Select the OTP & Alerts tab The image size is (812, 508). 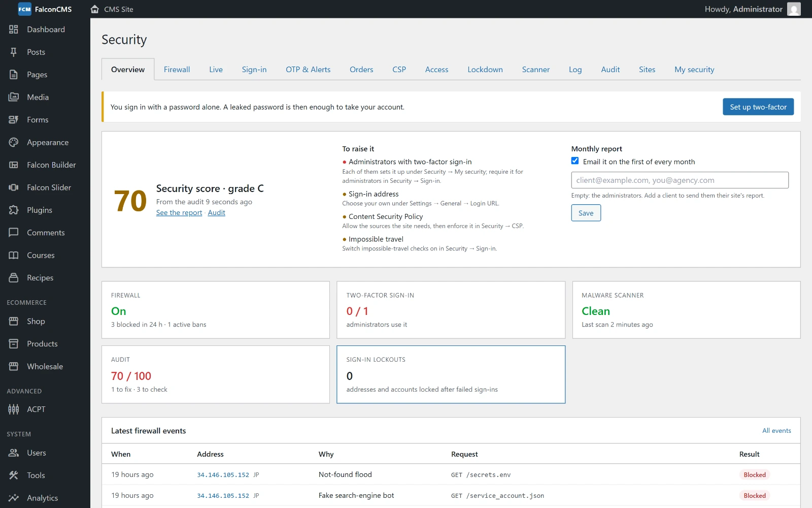[308, 70]
